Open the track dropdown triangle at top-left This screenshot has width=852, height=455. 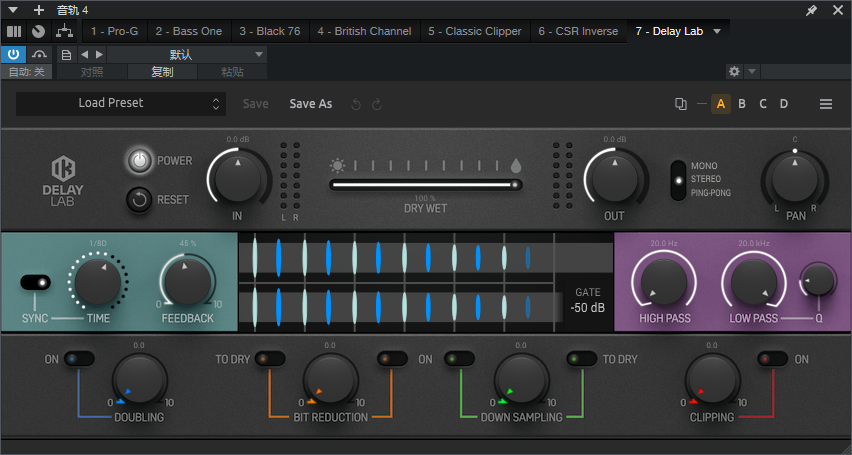[13, 10]
